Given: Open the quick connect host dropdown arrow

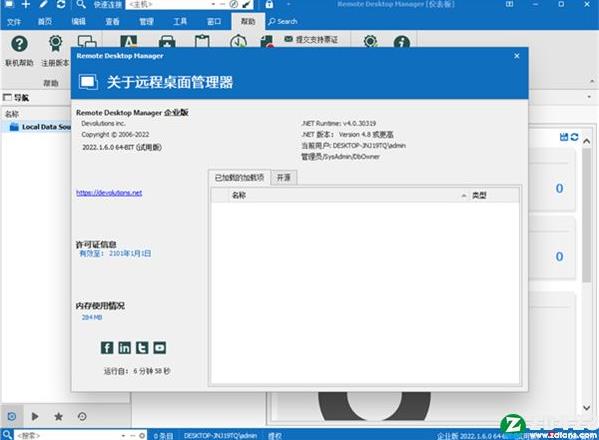Looking at the screenshot, I should point(214,4).
